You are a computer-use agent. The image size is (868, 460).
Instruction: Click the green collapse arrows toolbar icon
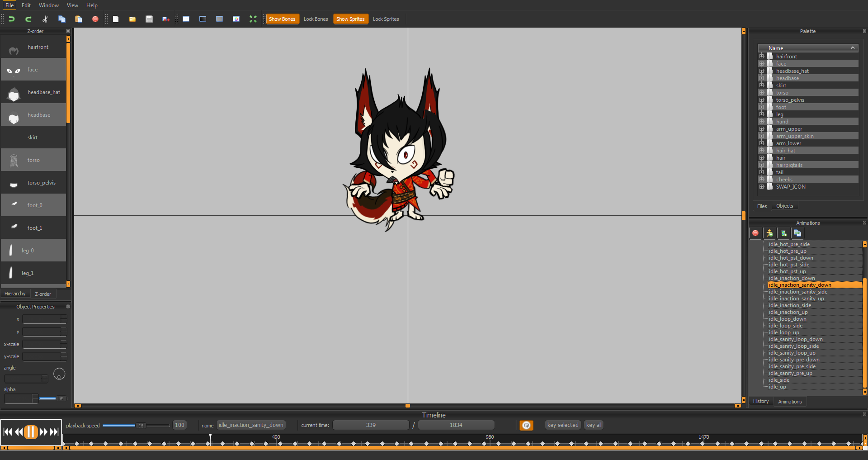253,19
